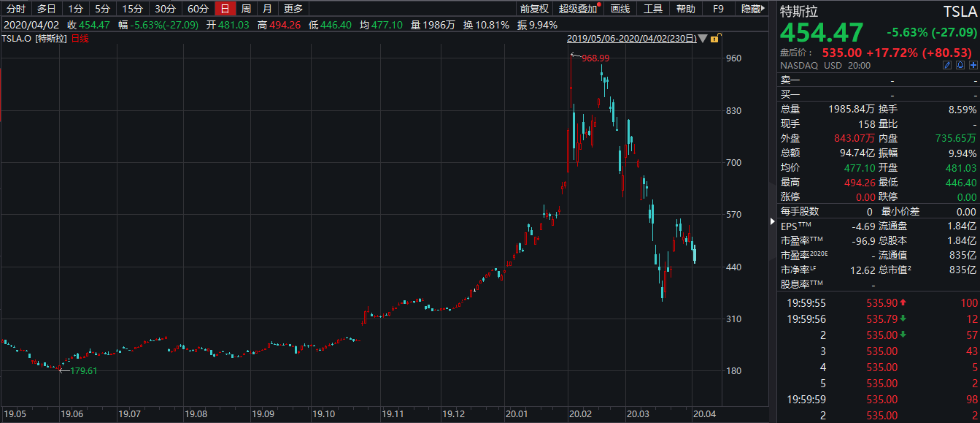Click the EPS TTM -4.69 value

click(x=864, y=226)
